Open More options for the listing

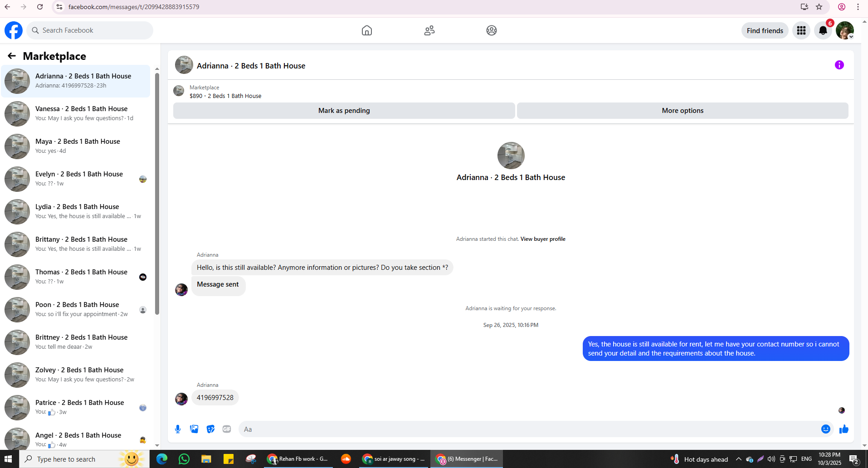pyautogui.click(x=683, y=111)
